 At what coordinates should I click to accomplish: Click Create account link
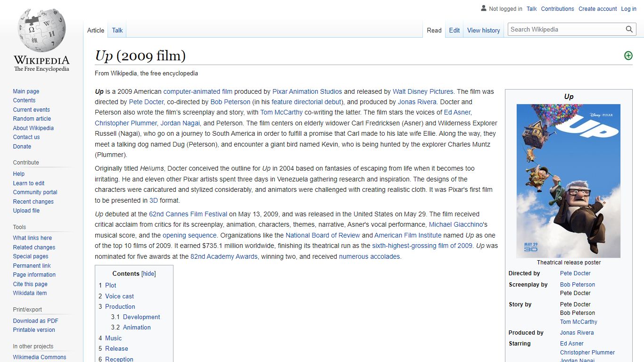598,9
